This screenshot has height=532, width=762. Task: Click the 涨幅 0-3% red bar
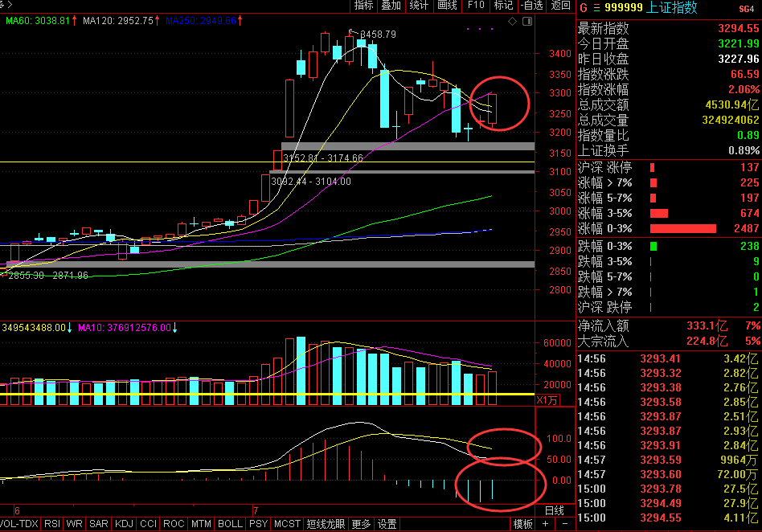(x=682, y=229)
